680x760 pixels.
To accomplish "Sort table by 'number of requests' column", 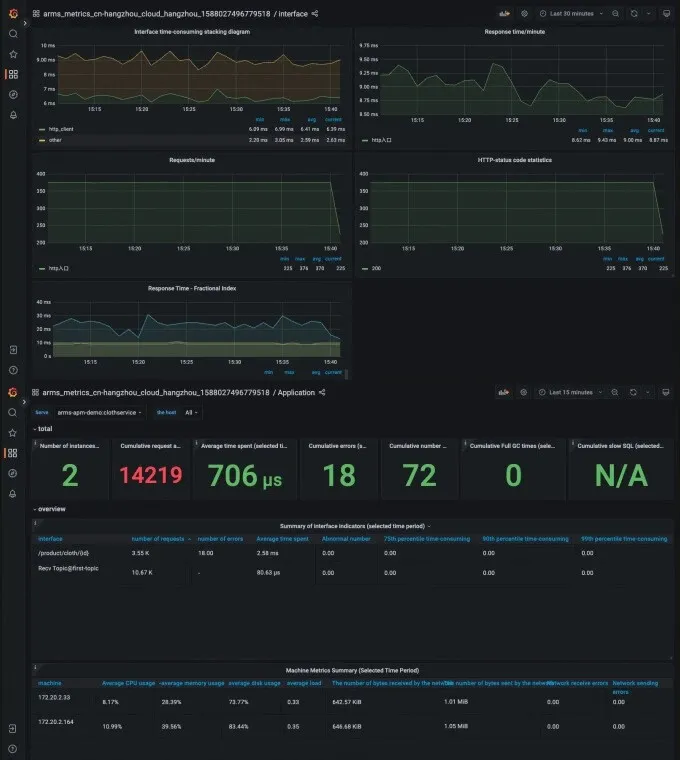I will 158,538.
